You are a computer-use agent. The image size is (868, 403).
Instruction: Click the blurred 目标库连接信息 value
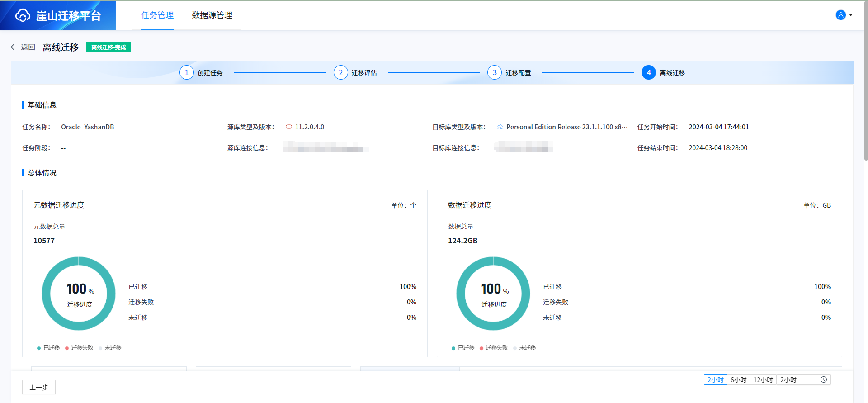coord(524,147)
